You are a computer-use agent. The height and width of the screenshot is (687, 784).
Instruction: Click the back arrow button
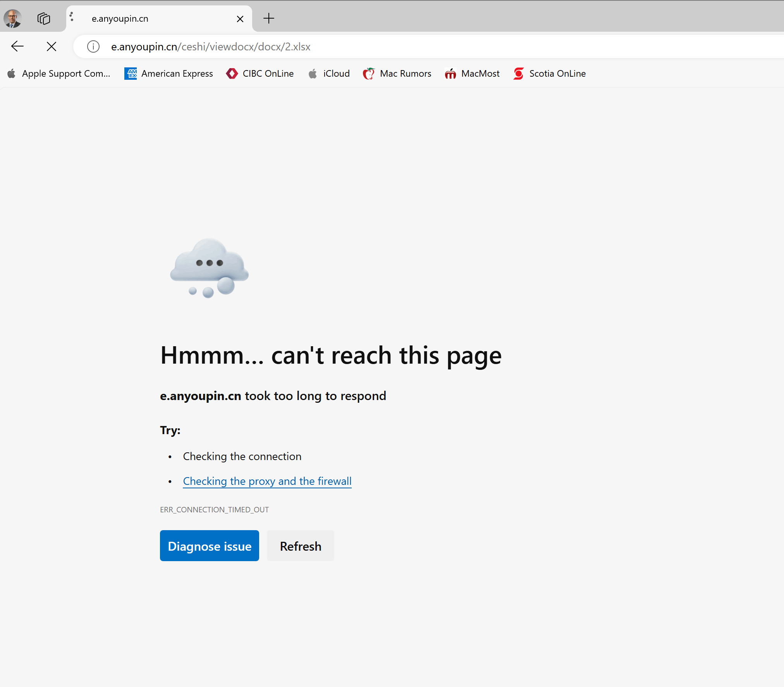[x=17, y=46]
